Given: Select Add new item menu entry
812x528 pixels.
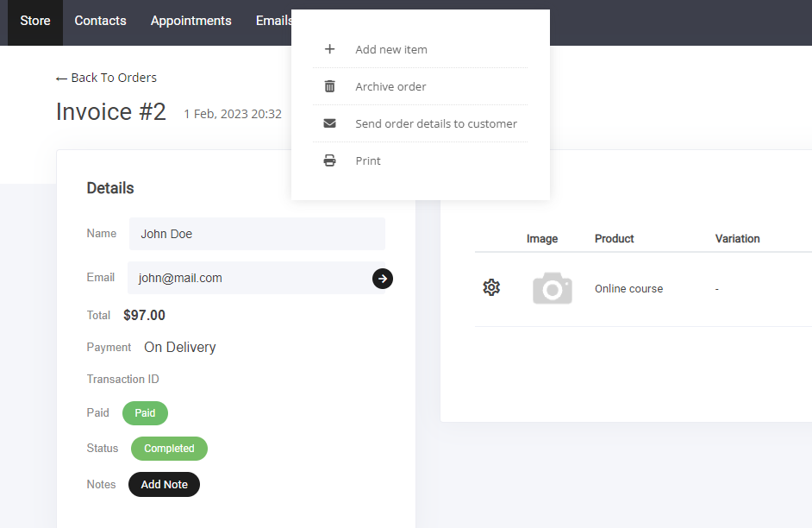Looking at the screenshot, I should 391,49.
